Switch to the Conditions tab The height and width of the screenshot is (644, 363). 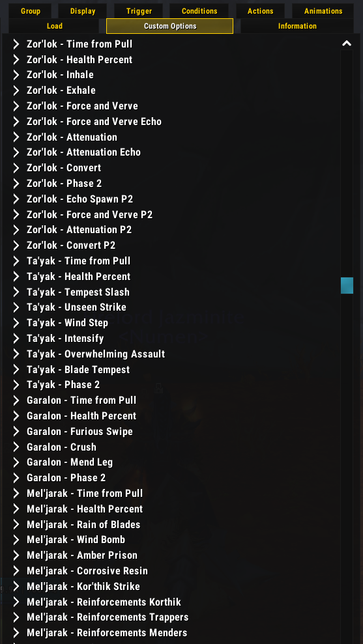(199, 11)
